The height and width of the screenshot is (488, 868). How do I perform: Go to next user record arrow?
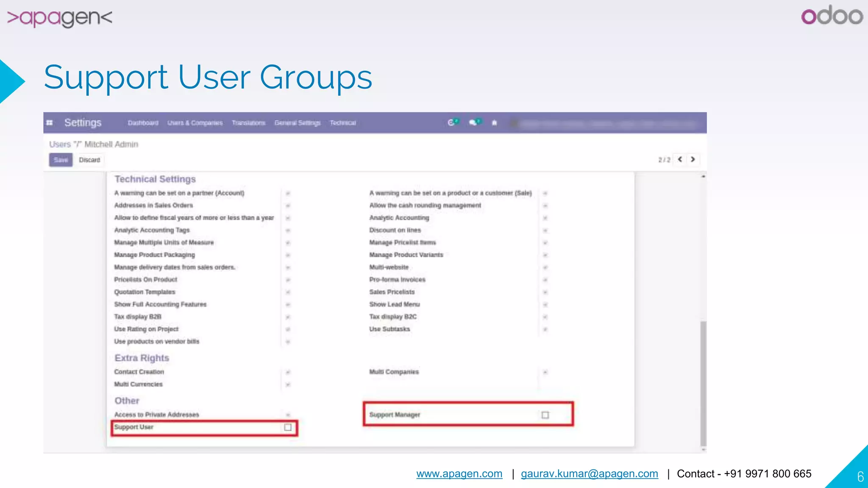tap(693, 159)
